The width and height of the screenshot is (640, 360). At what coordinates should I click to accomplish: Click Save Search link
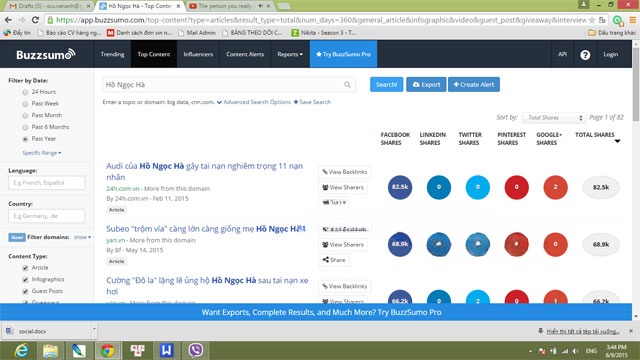coord(312,102)
